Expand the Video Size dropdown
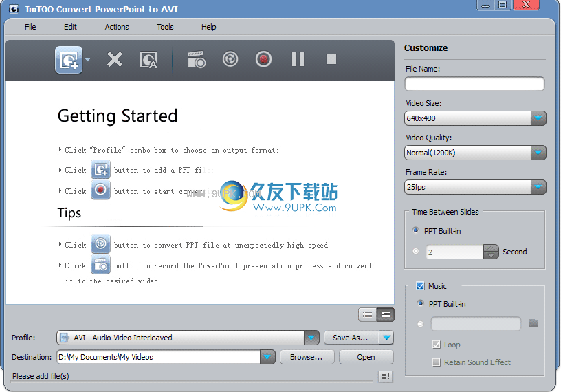Viewport: 561px width, 392px height. [x=538, y=118]
